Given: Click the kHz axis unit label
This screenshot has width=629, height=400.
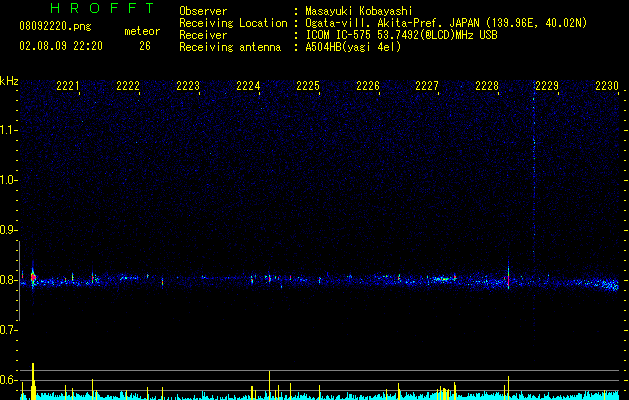Looking at the screenshot, I should [9, 81].
